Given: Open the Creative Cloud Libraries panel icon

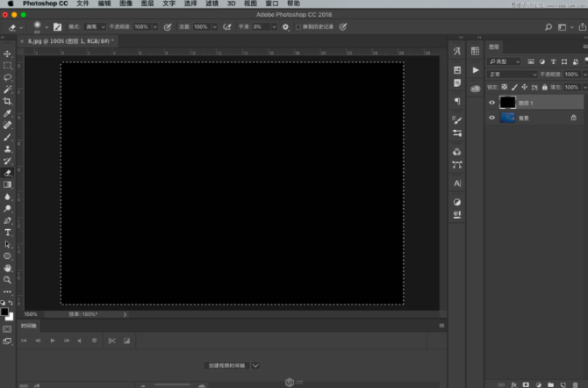Looking at the screenshot, I should [x=475, y=88].
